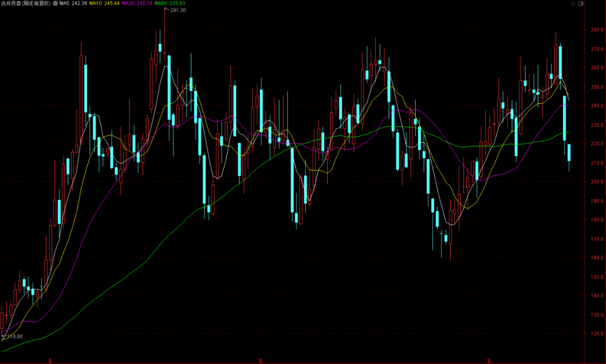Click the last red S marker at bottom

[x=489, y=361]
